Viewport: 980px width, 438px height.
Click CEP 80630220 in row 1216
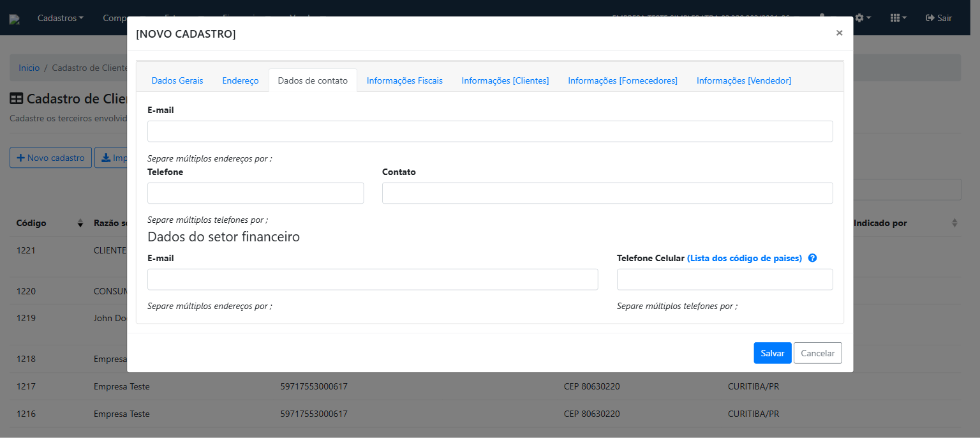(592, 414)
